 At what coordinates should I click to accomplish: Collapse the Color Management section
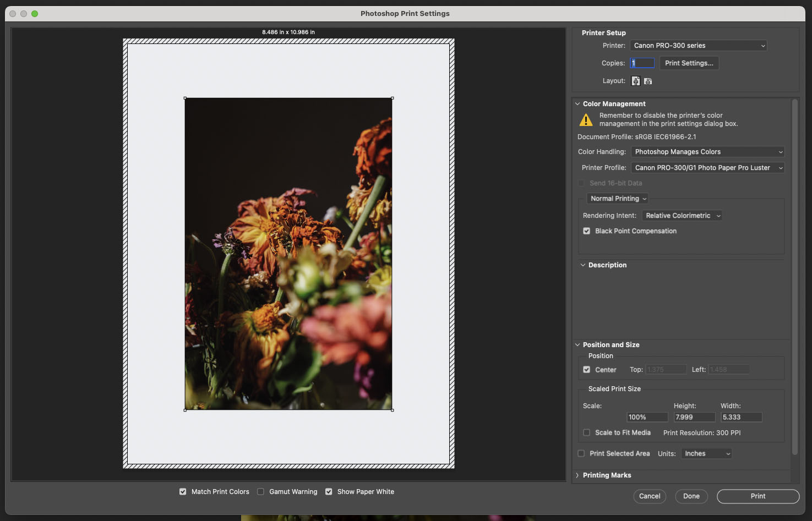(x=577, y=104)
